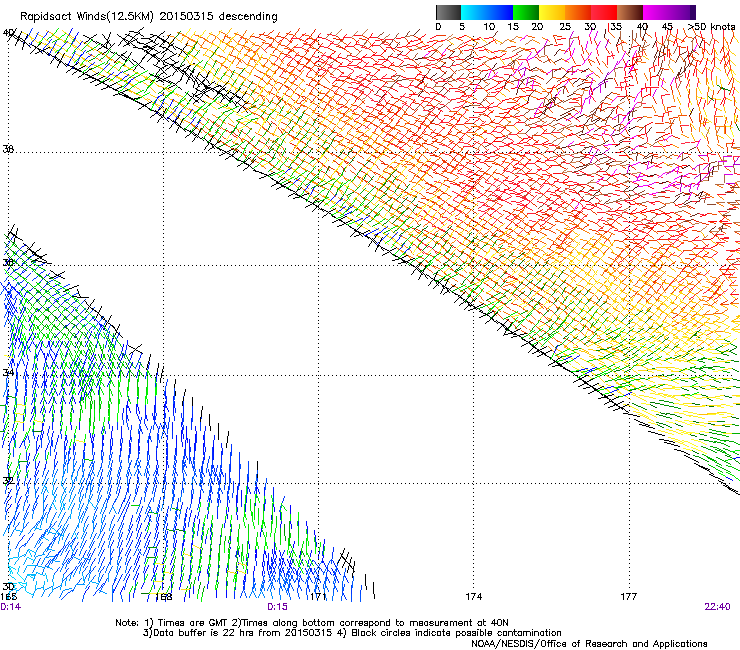Click the legend scale value '25'

(x=565, y=27)
